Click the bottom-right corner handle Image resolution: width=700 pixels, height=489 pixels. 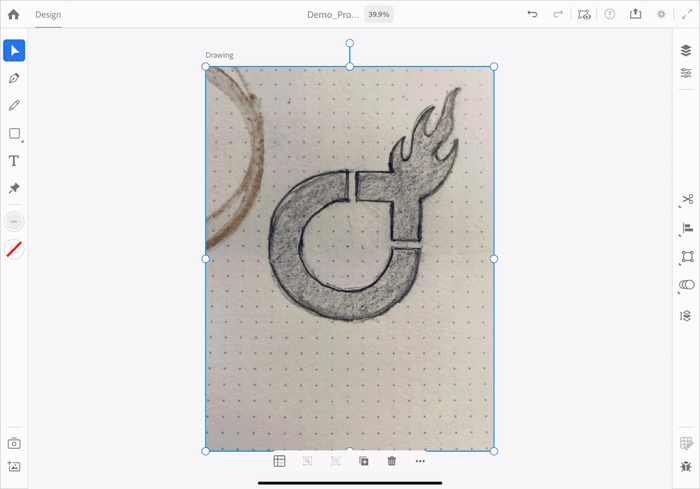[494, 451]
